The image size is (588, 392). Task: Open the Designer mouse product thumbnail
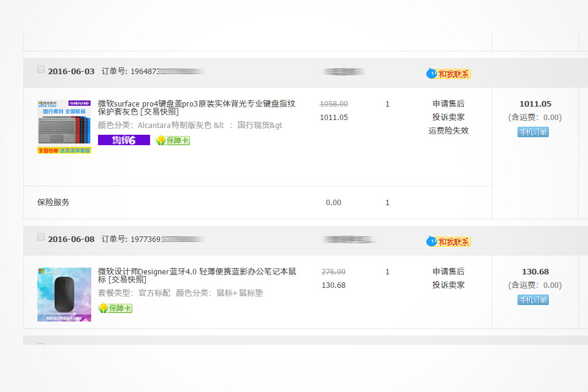64,293
